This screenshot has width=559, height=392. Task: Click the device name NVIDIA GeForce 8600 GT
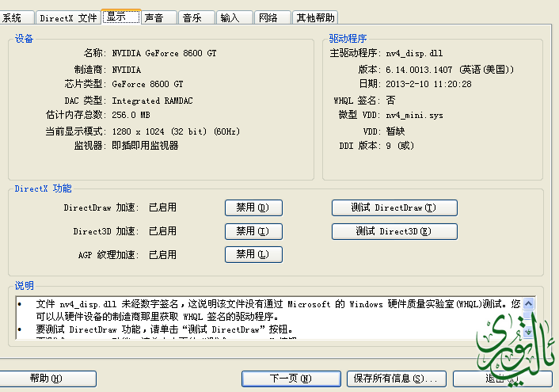point(165,54)
